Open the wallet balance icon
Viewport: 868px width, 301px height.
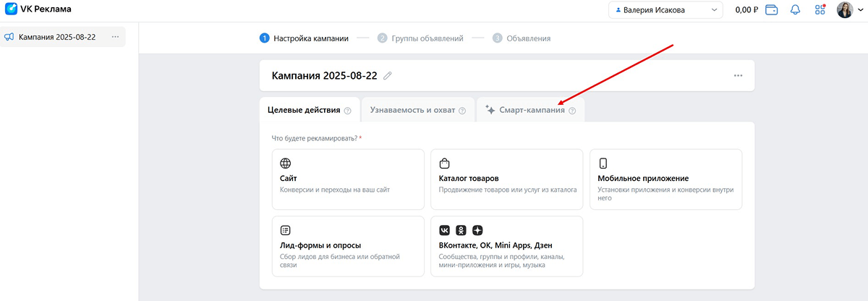tap(772, 10)
